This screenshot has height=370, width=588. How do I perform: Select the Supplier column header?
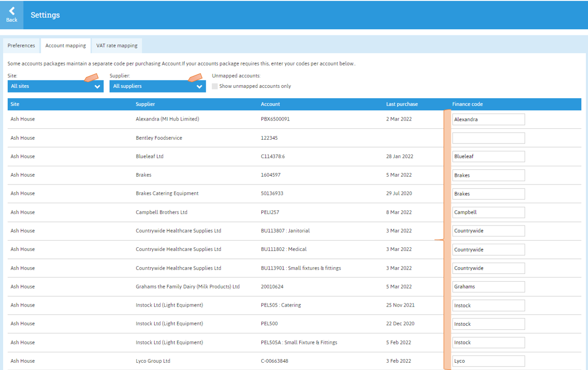145,104
